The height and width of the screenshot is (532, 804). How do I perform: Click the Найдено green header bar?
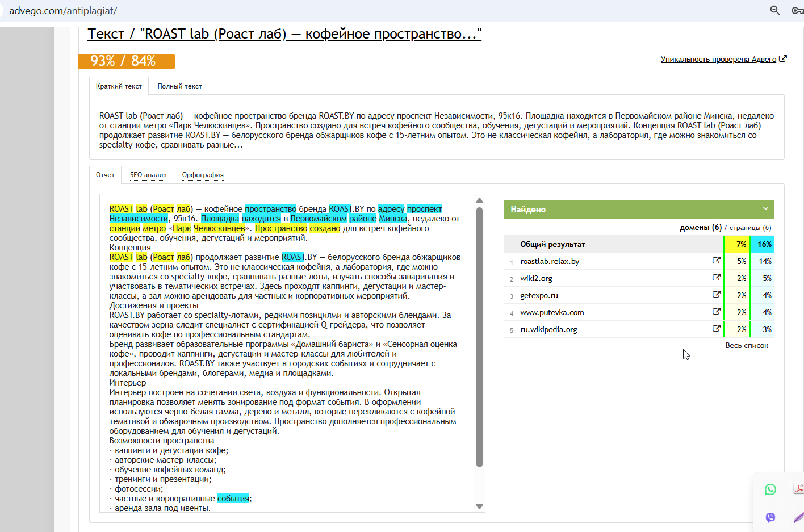pos(639,209)
